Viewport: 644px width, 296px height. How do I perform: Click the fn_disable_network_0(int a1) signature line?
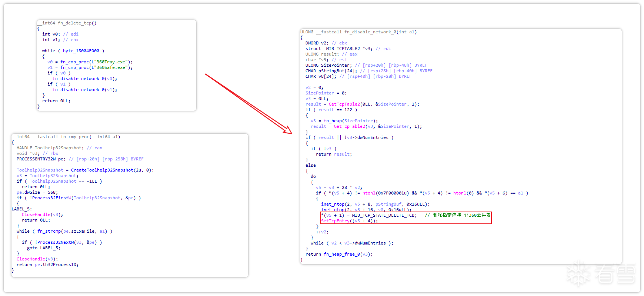358,32
